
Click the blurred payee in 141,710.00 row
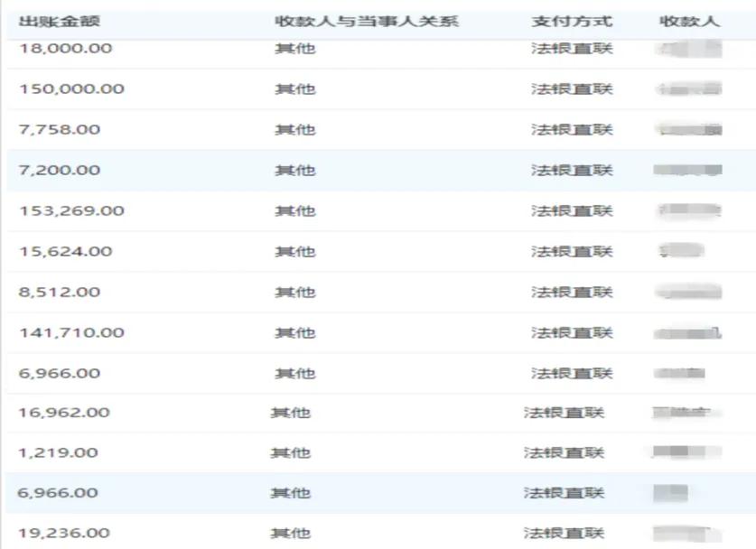coord(689,332)
